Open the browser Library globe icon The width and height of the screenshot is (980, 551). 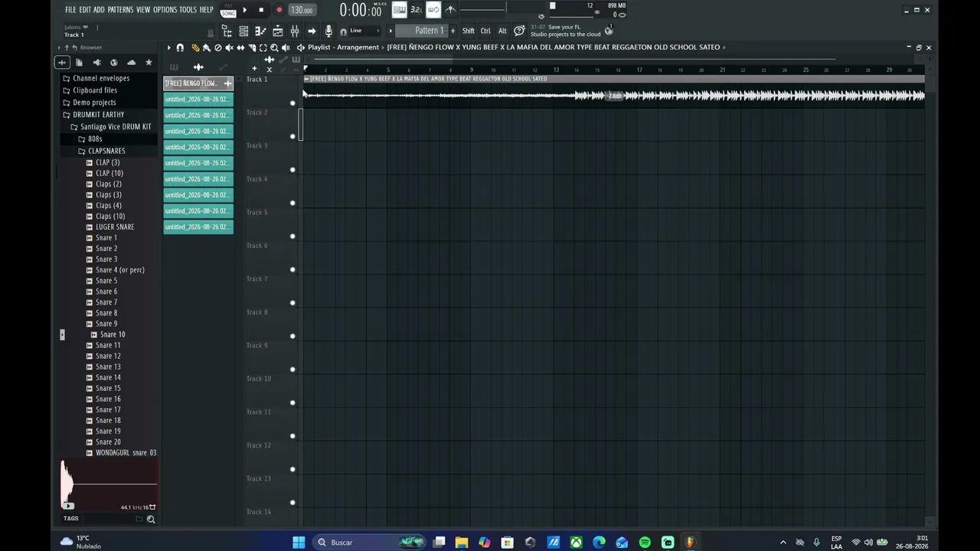[x=114, y=63]
